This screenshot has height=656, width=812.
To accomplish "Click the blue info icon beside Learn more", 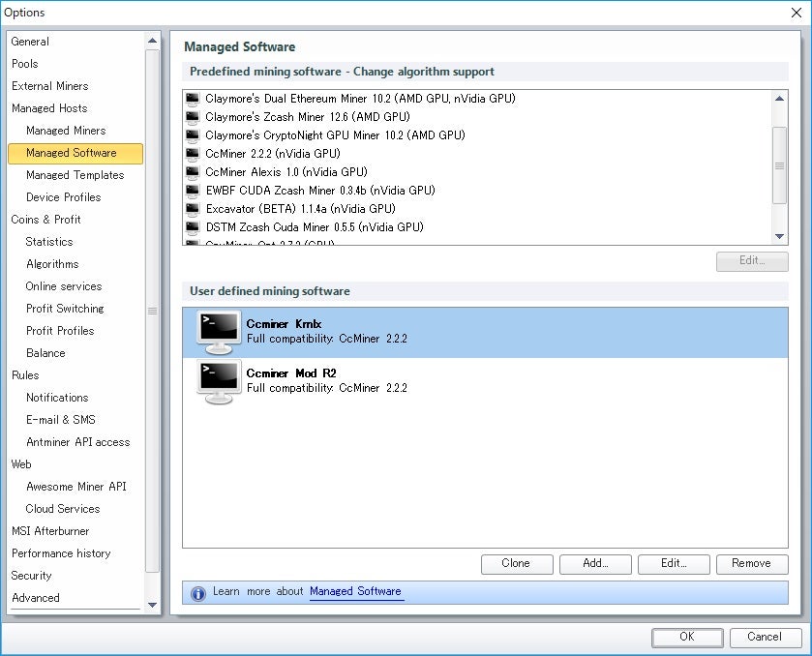I will coord(197,593).
